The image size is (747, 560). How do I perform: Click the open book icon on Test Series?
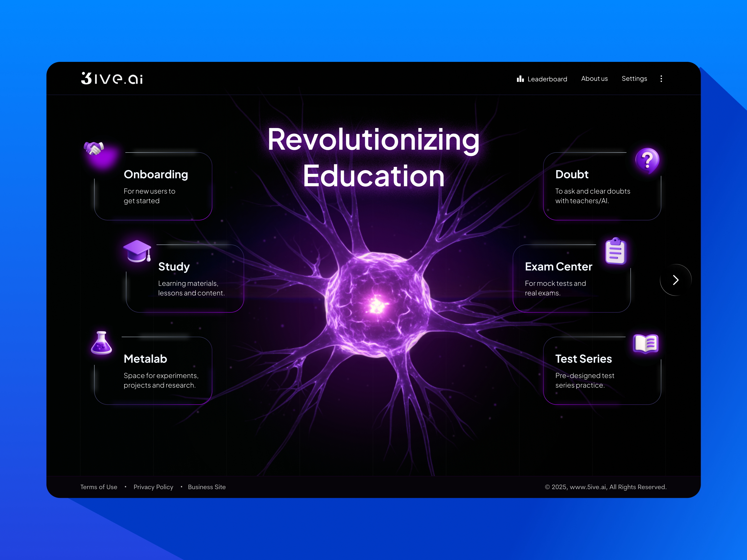click(x=645, y=344)
